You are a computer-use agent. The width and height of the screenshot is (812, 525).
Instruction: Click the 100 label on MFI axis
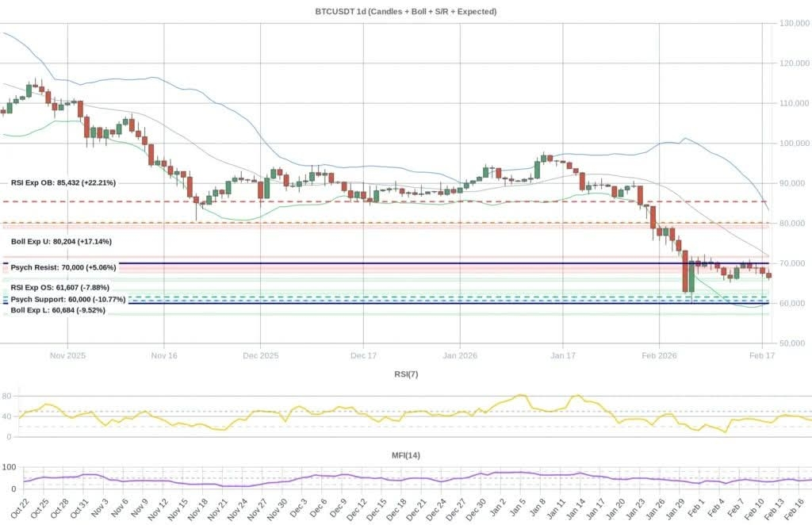pos(10,467)
